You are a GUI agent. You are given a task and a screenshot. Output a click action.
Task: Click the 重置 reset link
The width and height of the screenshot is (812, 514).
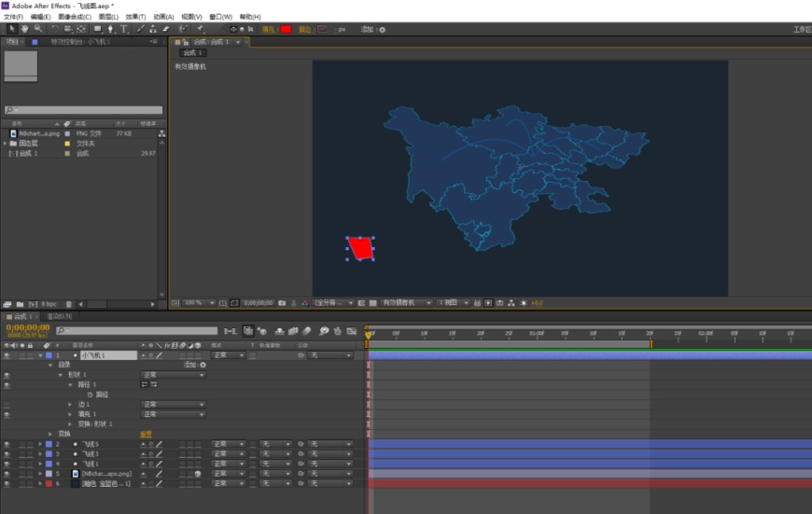tap(146, 435)
